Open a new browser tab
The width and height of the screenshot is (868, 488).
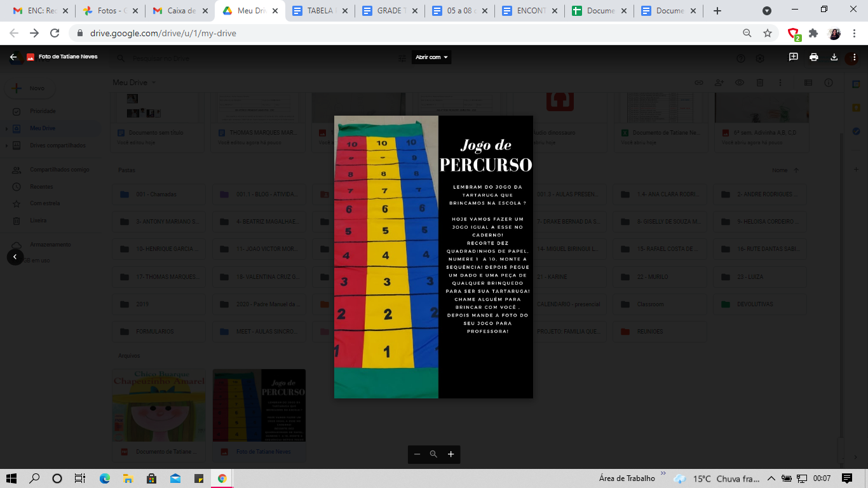tap(717, 11)
